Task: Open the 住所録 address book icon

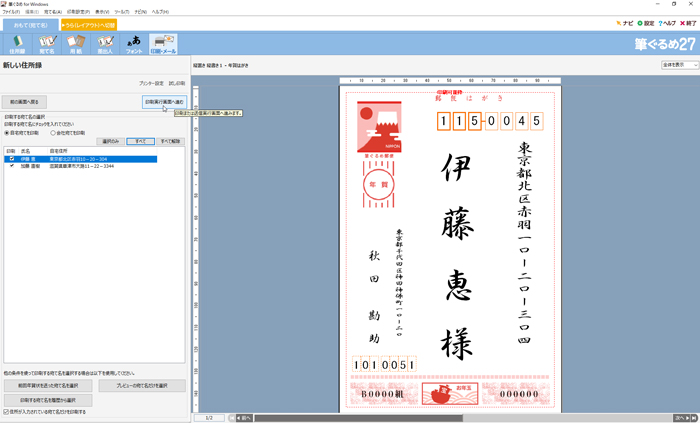Action: [x=17, y=43]
